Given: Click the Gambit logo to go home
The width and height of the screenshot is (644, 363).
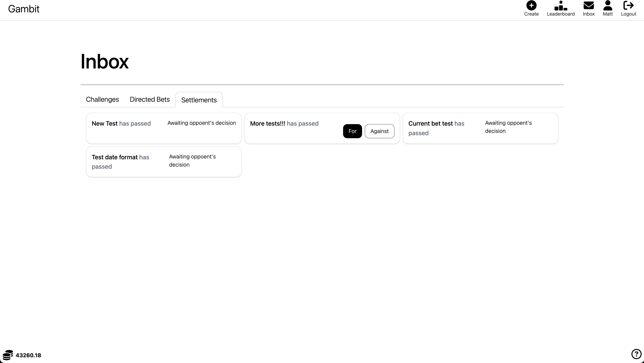Looking at the screenshot, I should [x=24, y=9].
